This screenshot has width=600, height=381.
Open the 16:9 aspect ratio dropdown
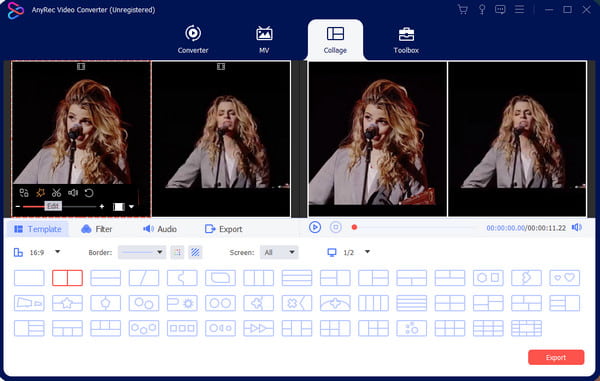[57, 252]
